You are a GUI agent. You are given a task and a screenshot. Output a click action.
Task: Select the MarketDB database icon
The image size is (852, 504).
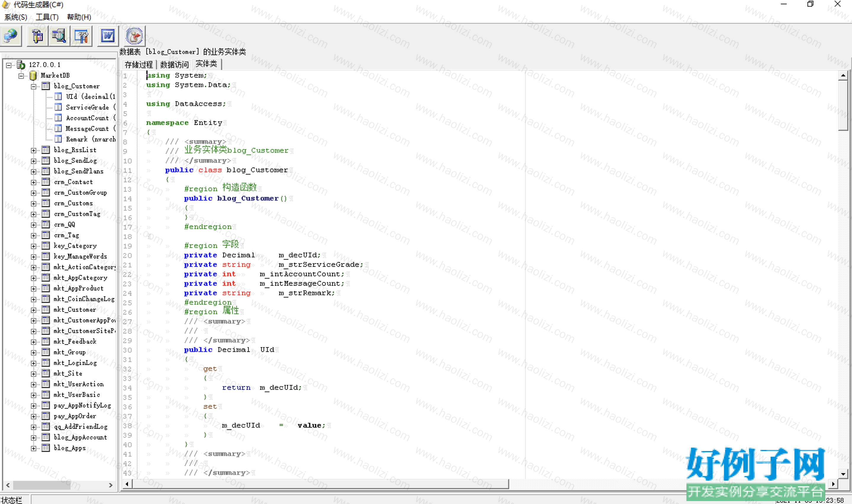[x=33, y=75]
